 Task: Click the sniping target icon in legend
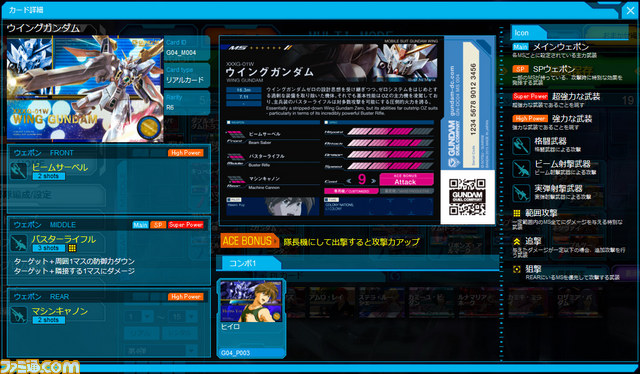516,269
